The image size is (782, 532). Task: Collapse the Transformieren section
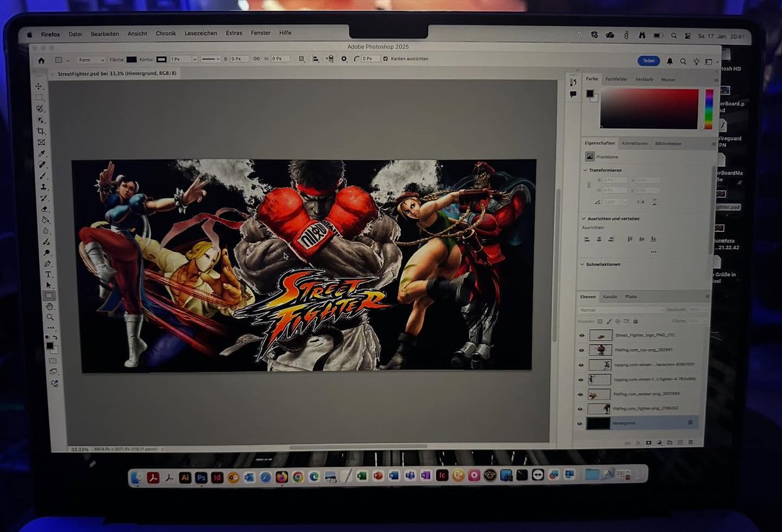(585, 170)
